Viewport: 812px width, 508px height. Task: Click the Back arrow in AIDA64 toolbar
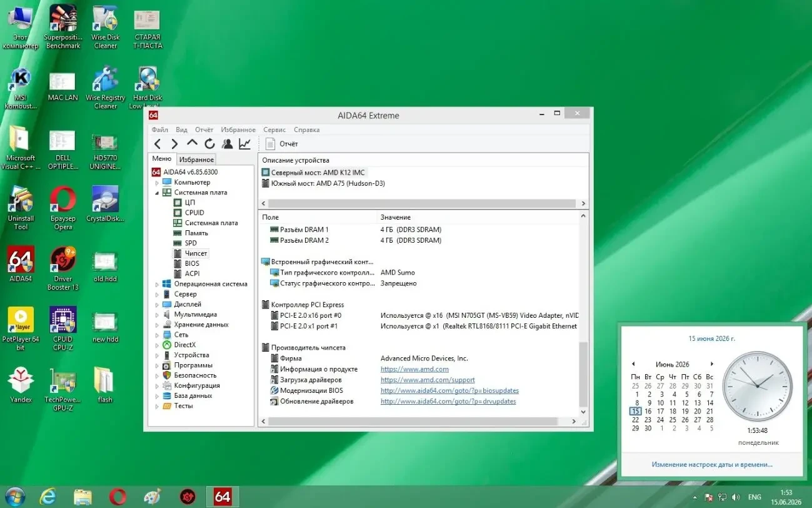[158, 144]
